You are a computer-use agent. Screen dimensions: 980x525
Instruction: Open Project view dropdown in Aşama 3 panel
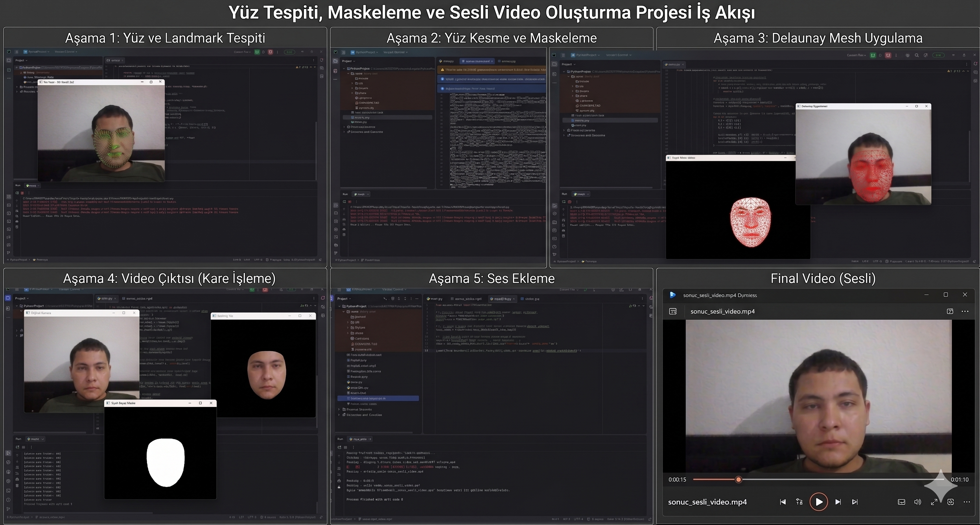coord(568,64)
